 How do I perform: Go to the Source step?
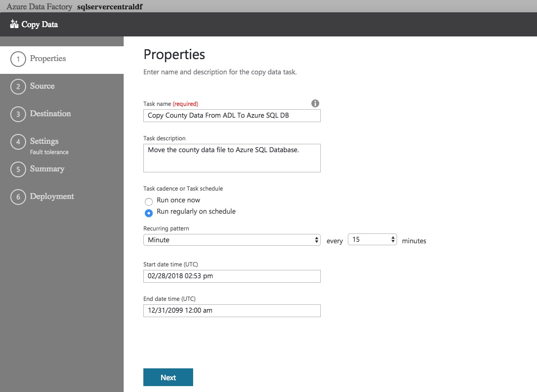42,86
